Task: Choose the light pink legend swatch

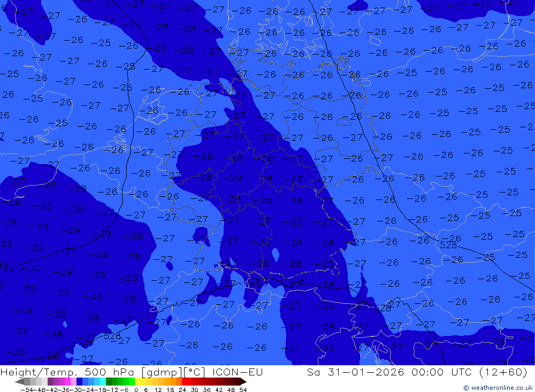Action: (73, 382)
